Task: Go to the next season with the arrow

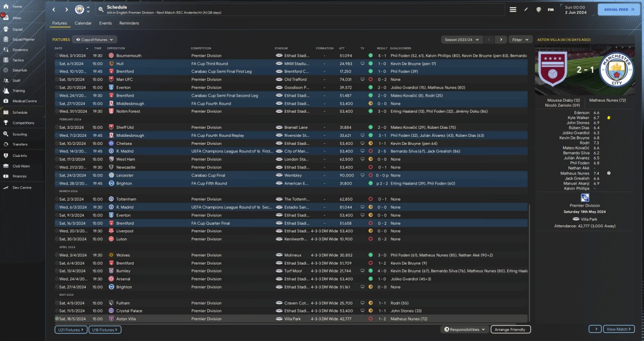Action: [x=501, y=39]
